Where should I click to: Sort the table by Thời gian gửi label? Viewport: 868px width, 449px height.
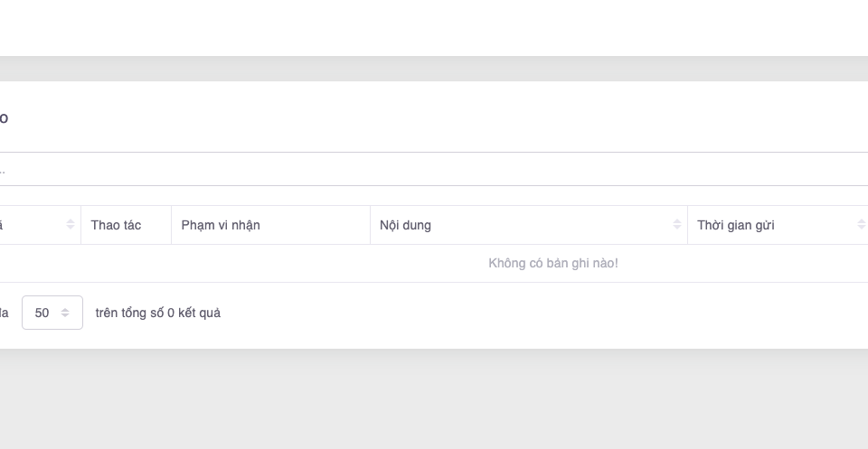click(735, 225)
